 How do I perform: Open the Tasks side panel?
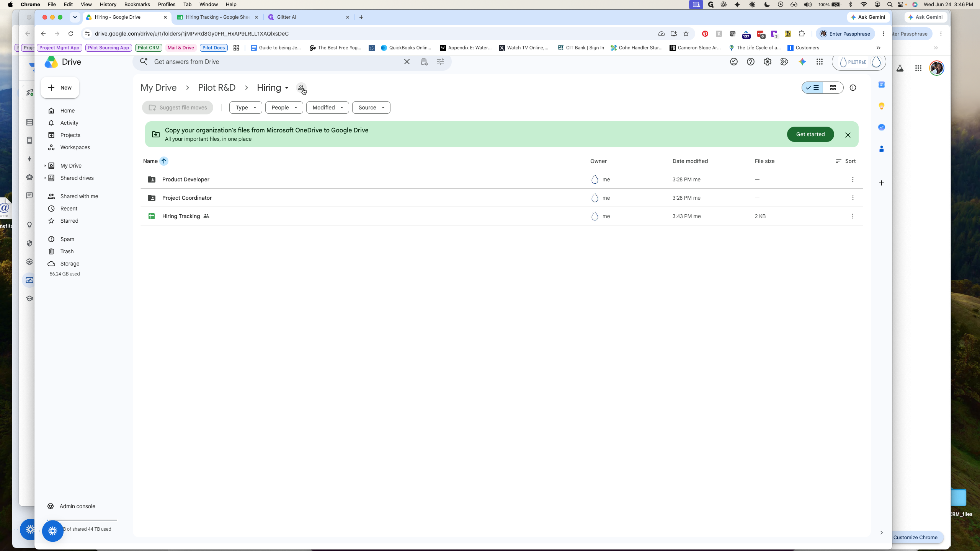coord(882,127)
